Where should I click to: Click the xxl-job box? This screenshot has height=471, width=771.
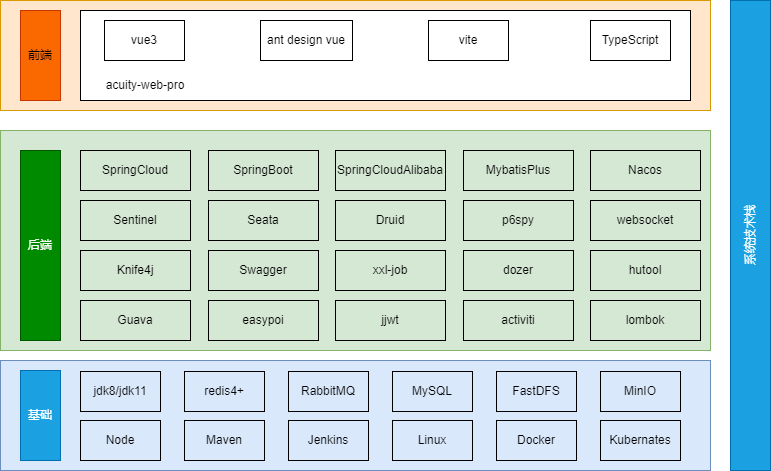[x=390, y=270]
